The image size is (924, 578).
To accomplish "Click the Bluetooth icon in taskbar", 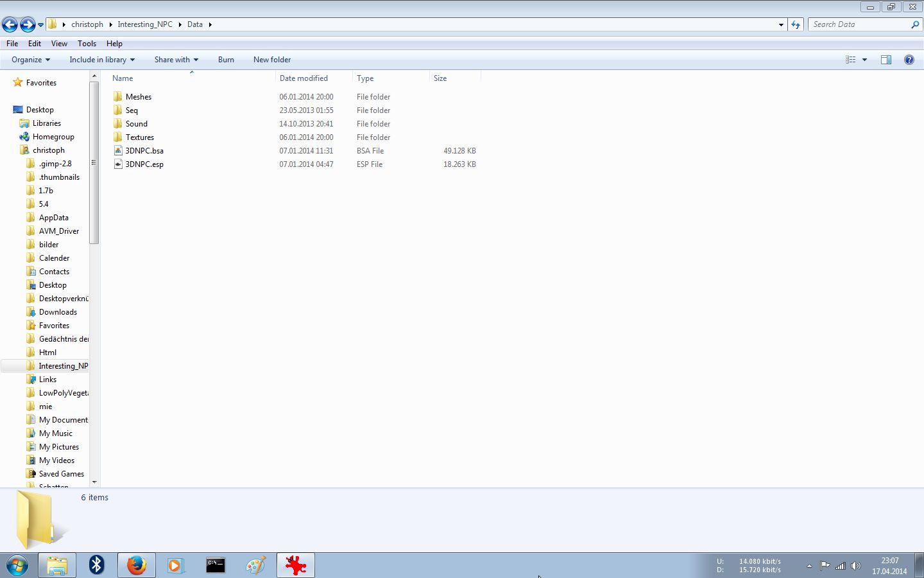I will [x=96, y=565].
